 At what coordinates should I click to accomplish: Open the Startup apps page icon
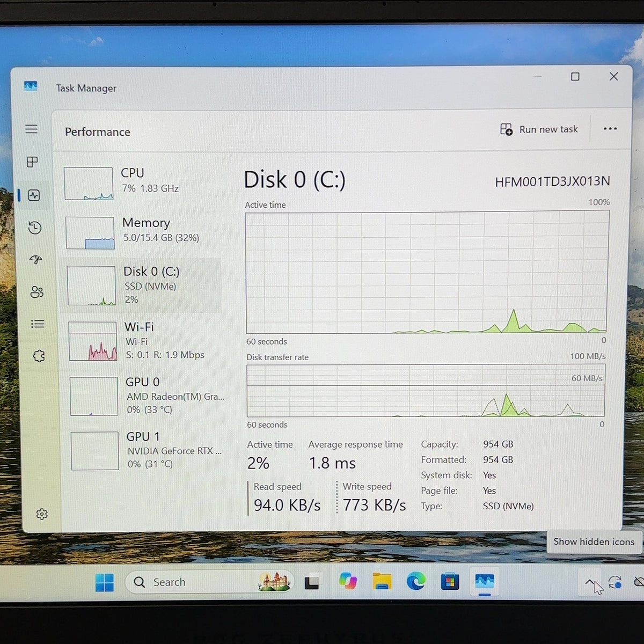(x=36, y=260)
